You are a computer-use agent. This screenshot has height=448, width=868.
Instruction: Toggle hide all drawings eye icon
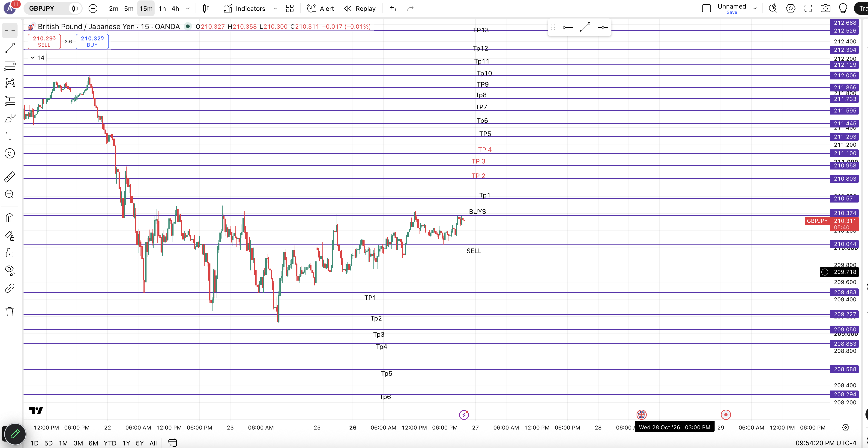click(10, 270)
